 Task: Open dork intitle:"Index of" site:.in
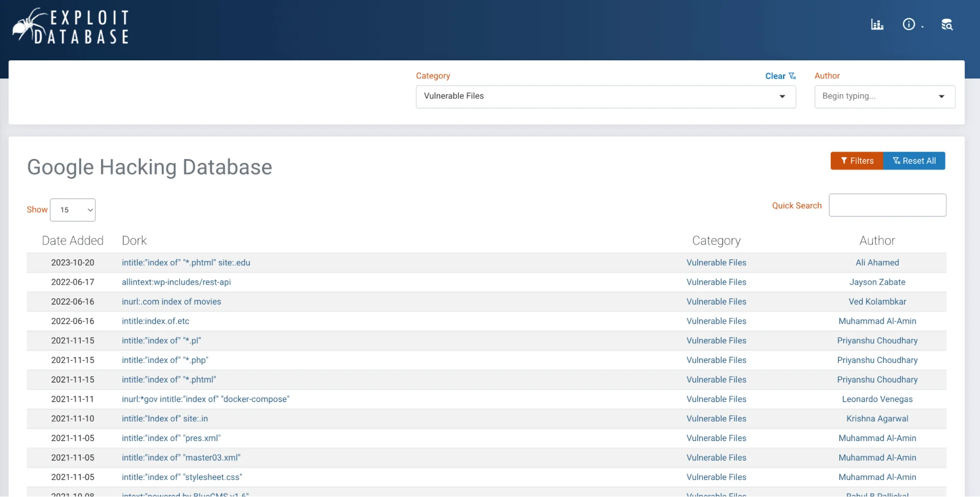[165, 419]
